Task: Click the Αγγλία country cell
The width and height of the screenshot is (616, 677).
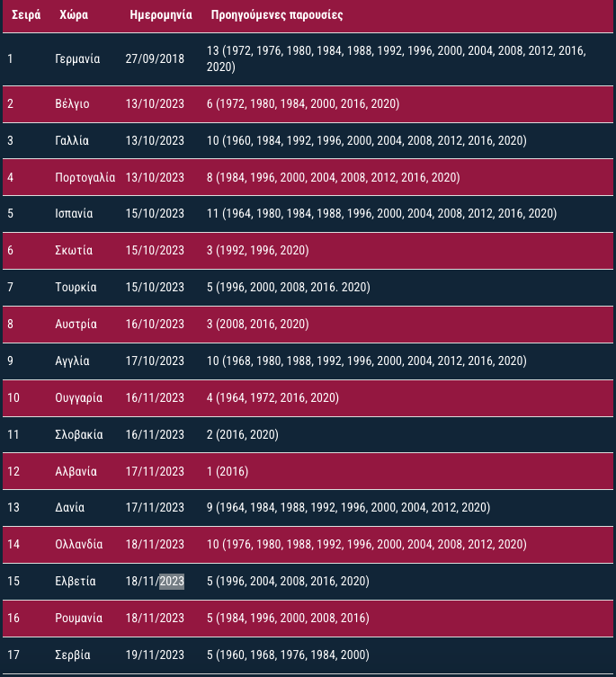Action: click(72, 361)
